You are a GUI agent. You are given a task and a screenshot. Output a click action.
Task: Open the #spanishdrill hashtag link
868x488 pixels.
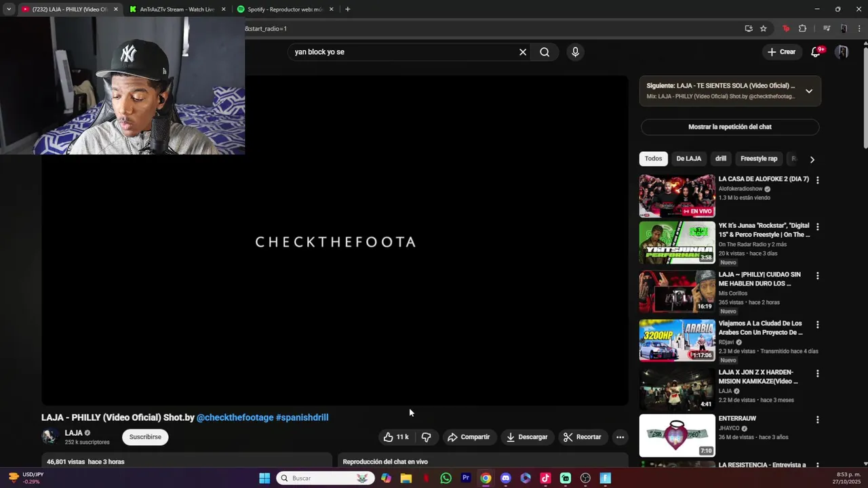(x=302, y=418)
